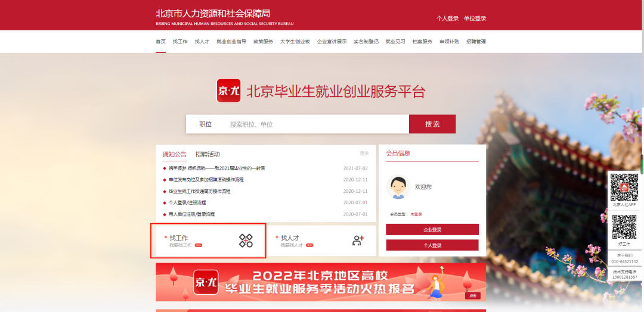Image resolution: width=644 pixels, height=312 pixels.
Task: Click 单位登录 link in top header
Action: (x=475, y=18)
